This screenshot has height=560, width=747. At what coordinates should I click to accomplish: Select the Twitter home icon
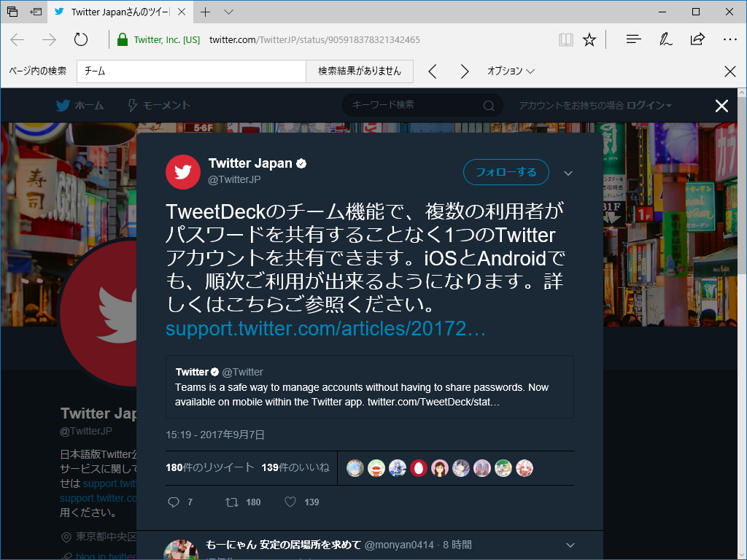(x=64, y=105)
